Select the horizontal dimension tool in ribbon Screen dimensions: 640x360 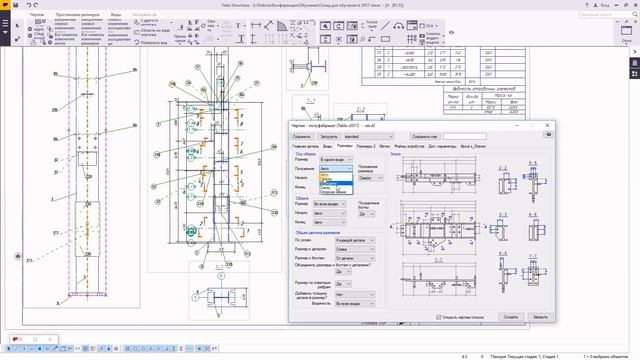[x=256, y=25]
